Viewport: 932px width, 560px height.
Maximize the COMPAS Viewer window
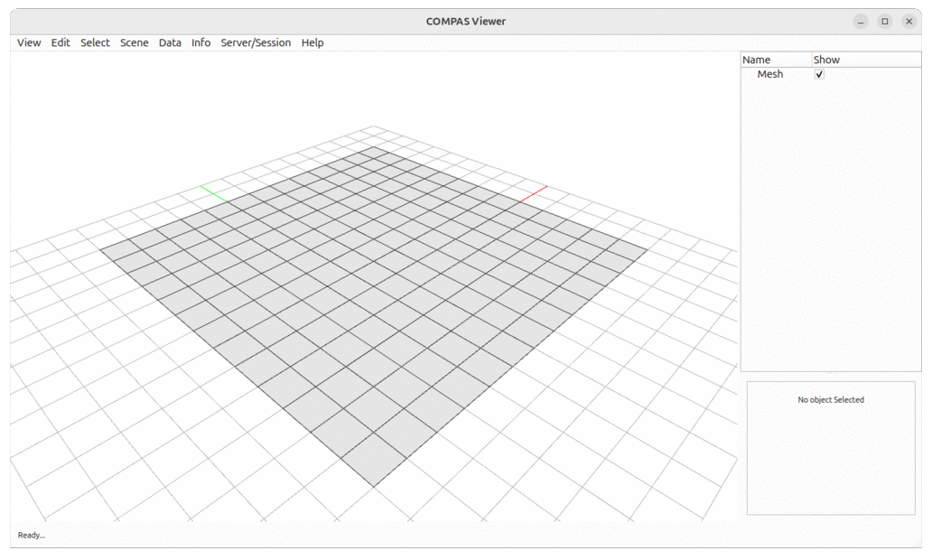point(885,21)
